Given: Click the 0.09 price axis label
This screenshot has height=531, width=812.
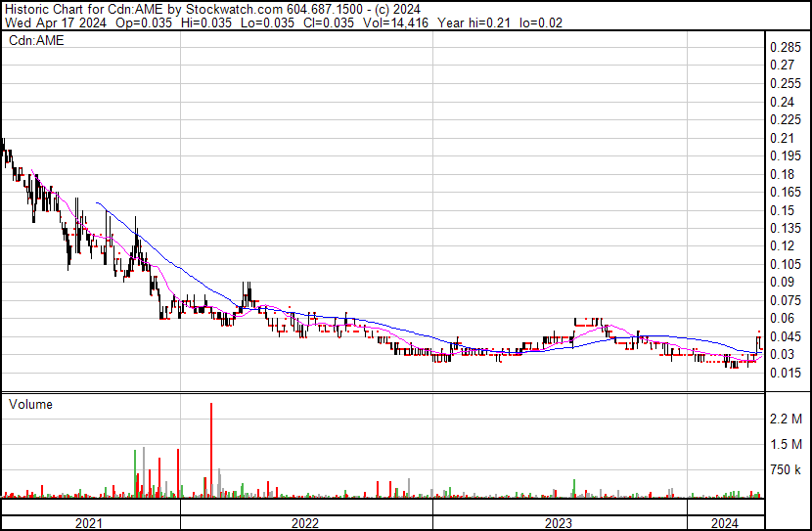Looking at the screenshot, I should pos(783,283).
